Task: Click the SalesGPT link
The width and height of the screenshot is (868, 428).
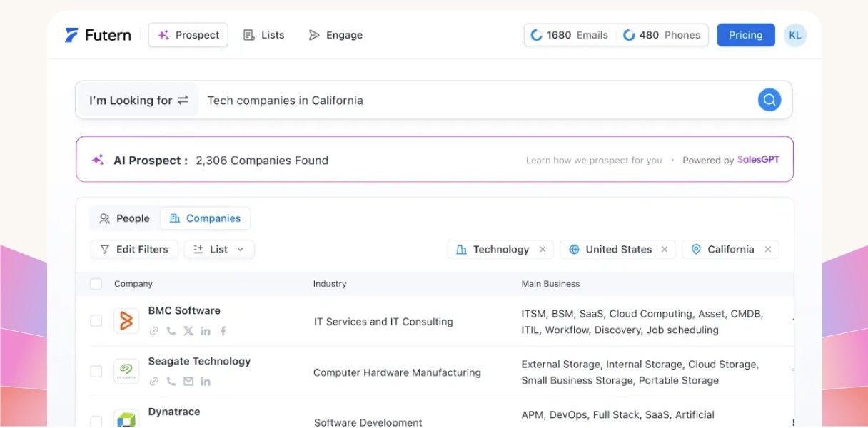Action: pyautogui.click(x=758, y=160)
